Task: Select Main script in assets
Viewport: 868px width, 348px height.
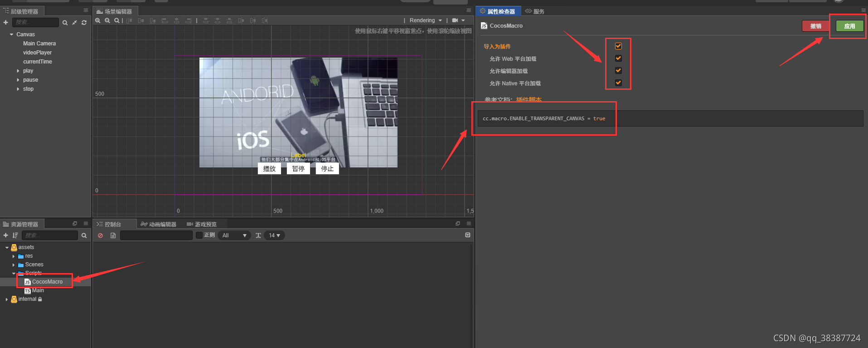Action: (x=38, y=290)
